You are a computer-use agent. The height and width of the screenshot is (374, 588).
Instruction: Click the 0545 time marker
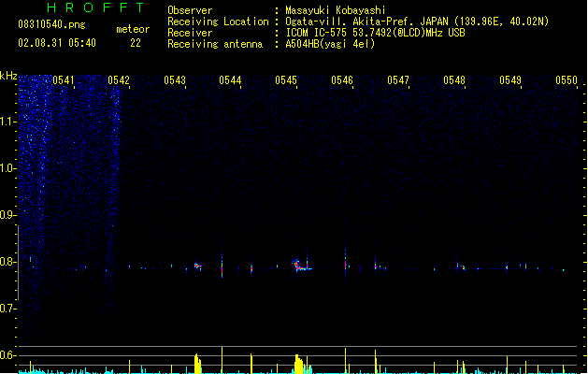(286, 80)
